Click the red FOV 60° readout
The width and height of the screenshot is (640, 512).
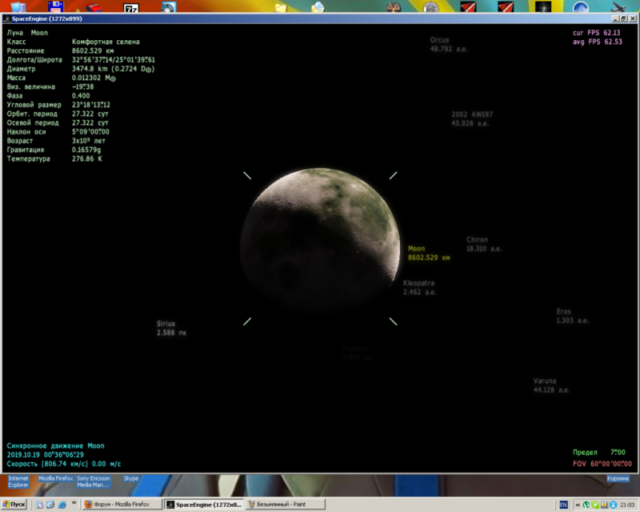(602, 464)
